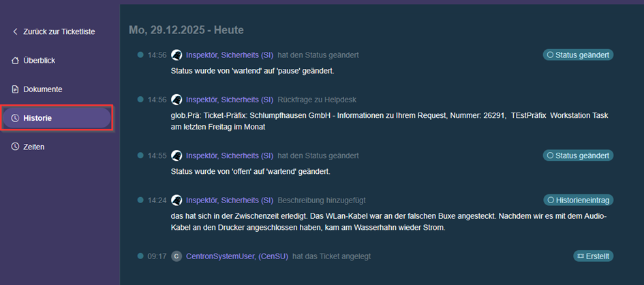Screen dimensions: 644x285
Task: Open the Dokumente file icon
Action: (15, 89)
